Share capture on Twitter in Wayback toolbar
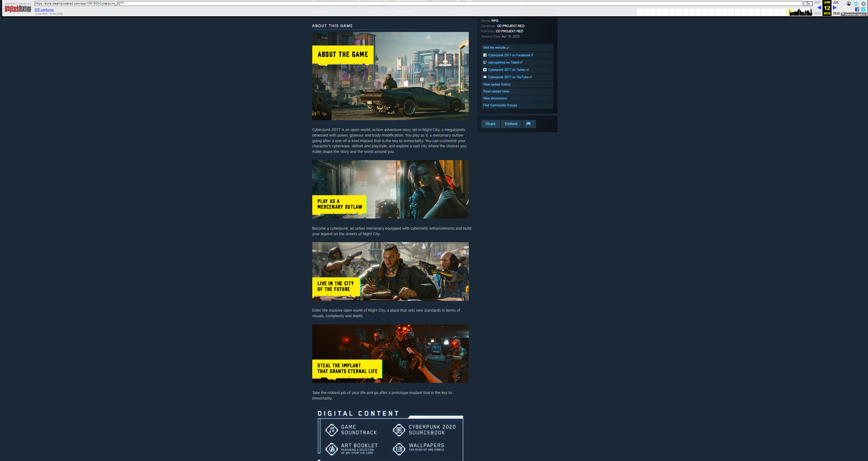Viewport: 868px width, 461px height. click(x=863, y=9)
